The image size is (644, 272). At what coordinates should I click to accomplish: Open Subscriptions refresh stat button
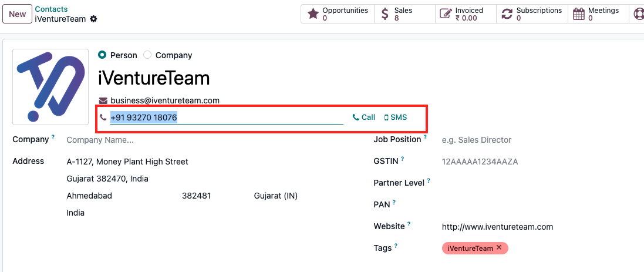click(x=532, y=14)
